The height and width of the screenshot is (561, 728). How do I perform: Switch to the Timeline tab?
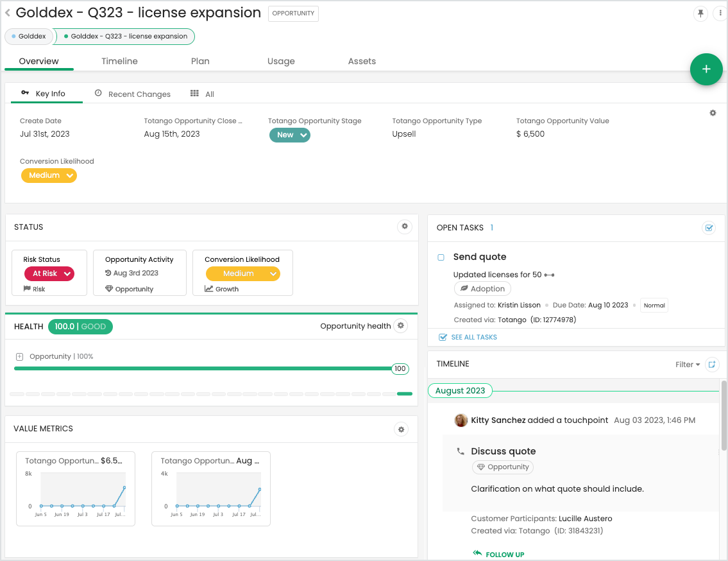(x=119, y=62)
